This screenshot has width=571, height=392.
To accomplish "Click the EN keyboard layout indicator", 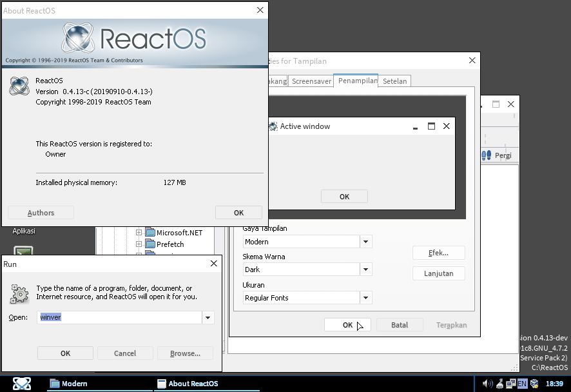I will 522,383.
